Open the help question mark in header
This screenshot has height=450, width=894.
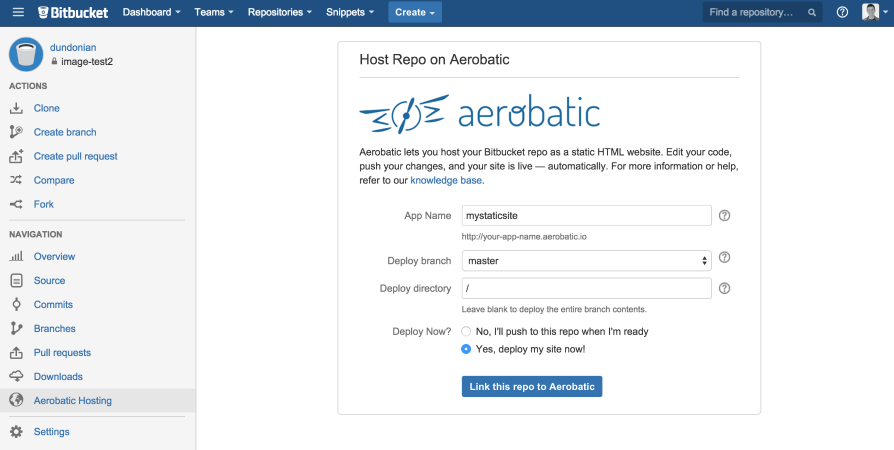tap(842, 12)
